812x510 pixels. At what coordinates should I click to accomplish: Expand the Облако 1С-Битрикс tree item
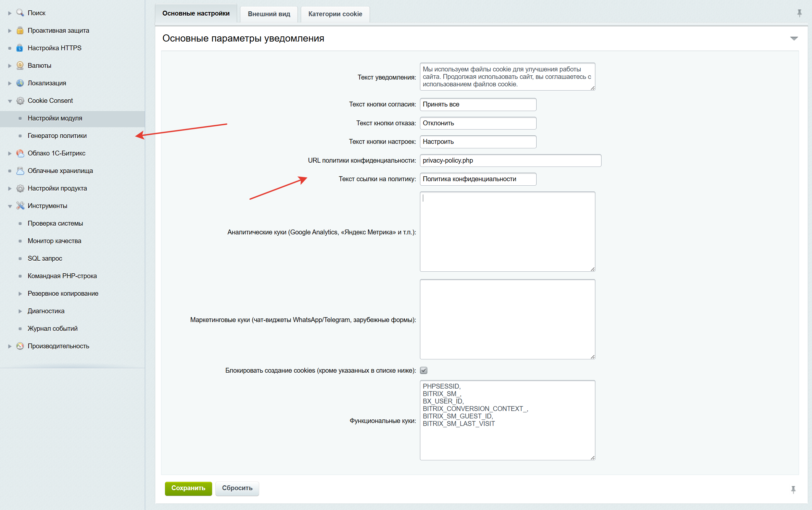(9, 153)
